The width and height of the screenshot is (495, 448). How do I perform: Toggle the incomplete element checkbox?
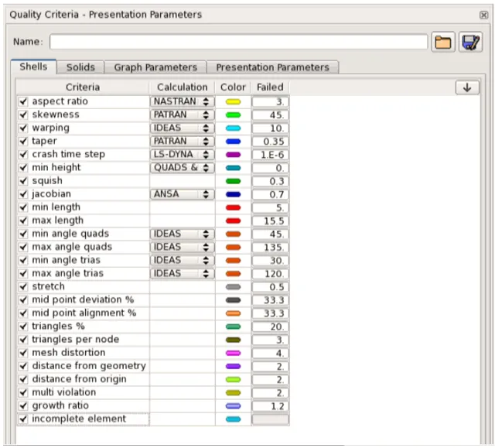click(x=23, y=419)
